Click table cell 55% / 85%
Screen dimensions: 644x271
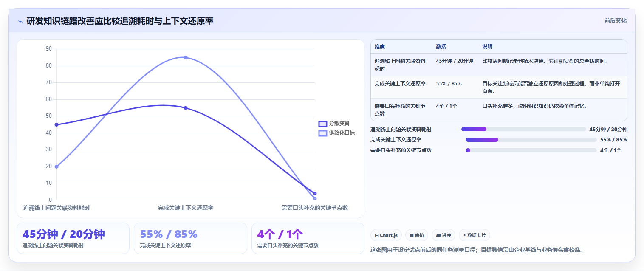pos(449,84)
